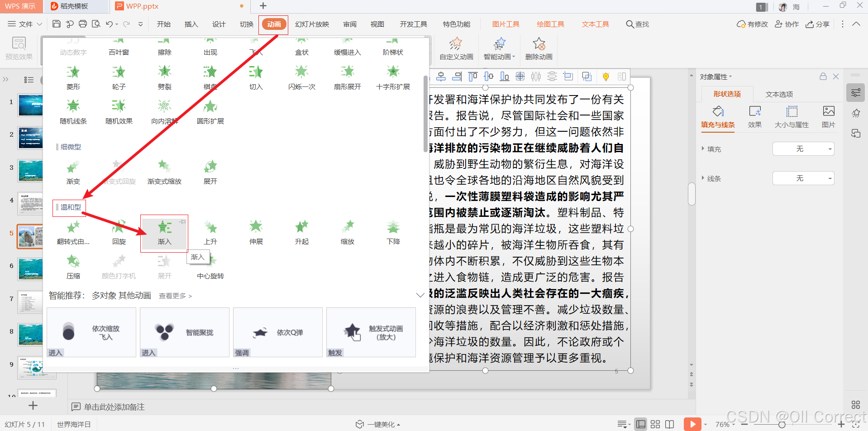Click the print icon in quick toolbar
868x431 pixels.
tap(83, 24)
